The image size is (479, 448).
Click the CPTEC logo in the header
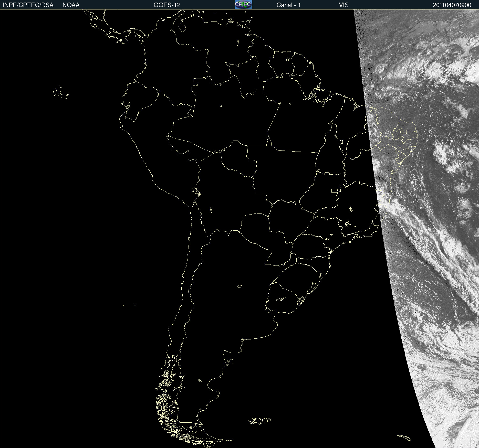click(x=243, y=5)
